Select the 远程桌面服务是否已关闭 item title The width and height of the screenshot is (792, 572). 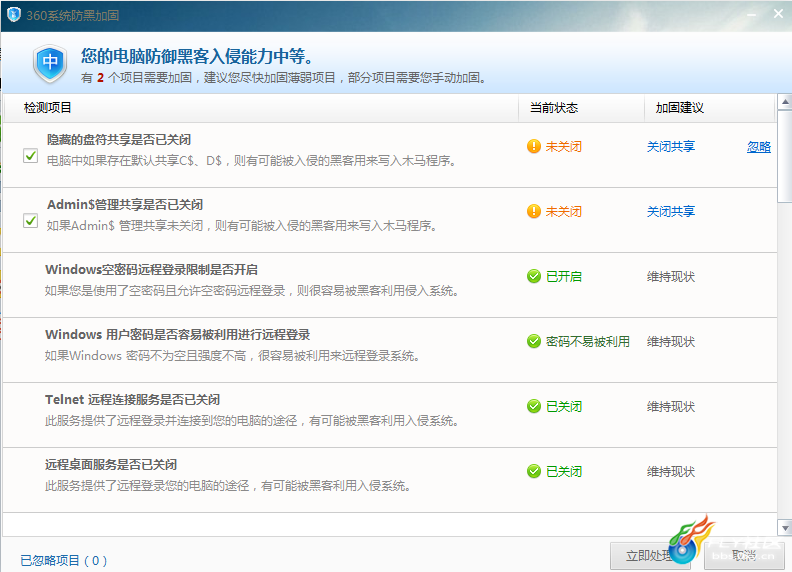[x=111, y=464]
